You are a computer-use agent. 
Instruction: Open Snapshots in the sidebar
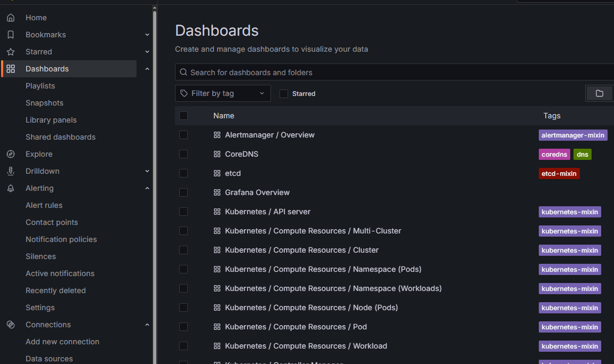[45, 103]
